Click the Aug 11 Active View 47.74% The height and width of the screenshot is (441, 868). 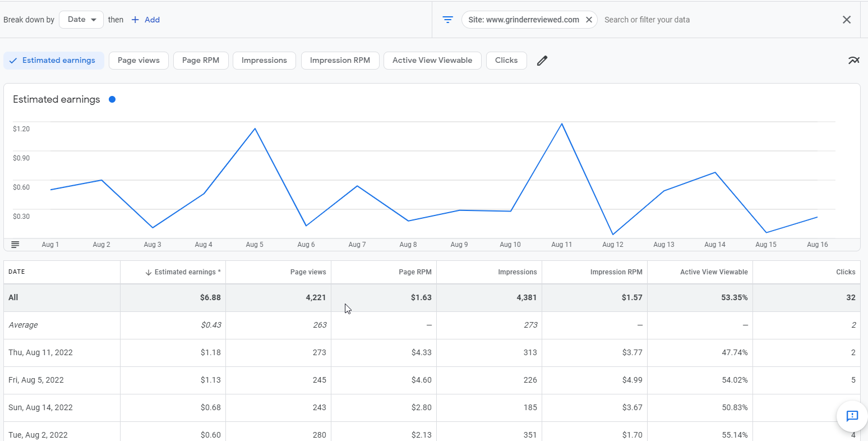pos(735,353)
